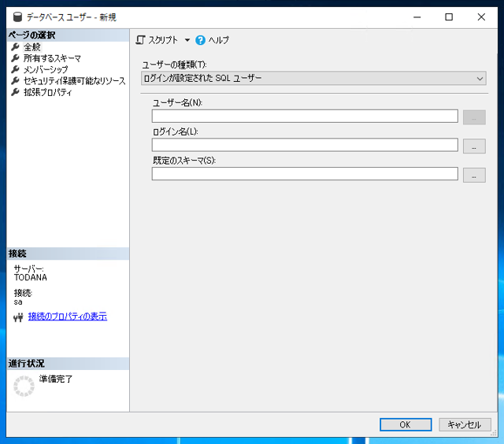The image size is (504, 444).
Task: Close the データベース ユーザー dialog
Action: [481, 17]
